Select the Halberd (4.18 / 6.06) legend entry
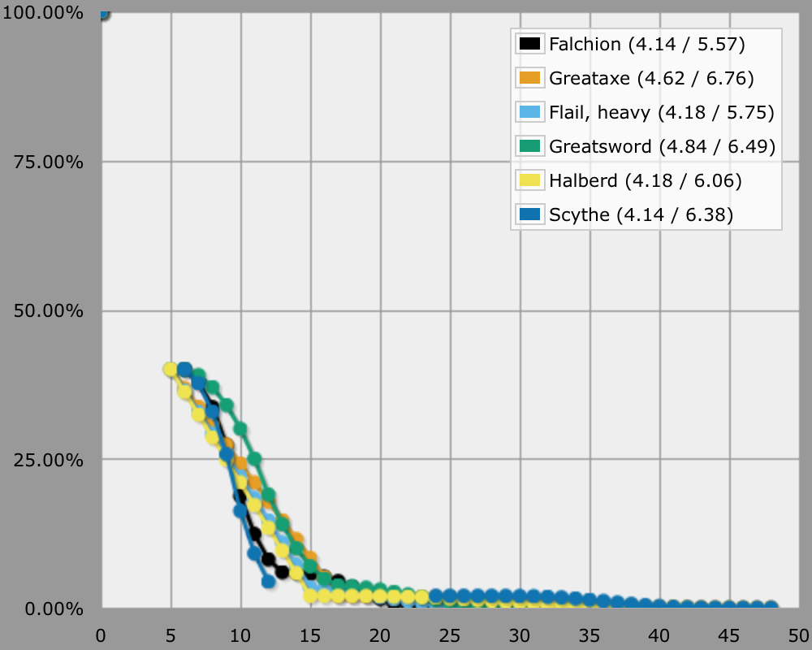This screenshot has height=650, width=812. [646, 180]
